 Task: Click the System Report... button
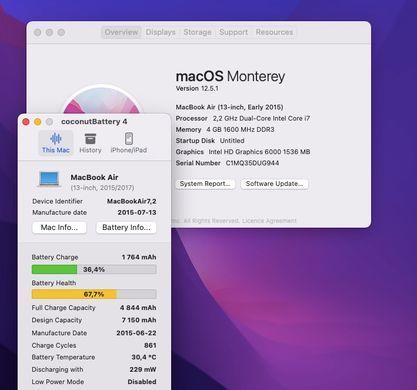[x=205, y=184]
